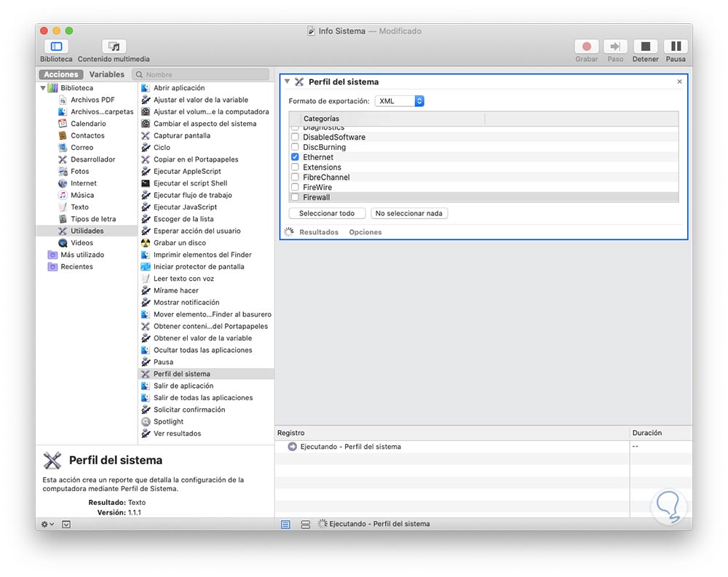Select the Utilidades category

pyautogui.click(x=87, y=231)
